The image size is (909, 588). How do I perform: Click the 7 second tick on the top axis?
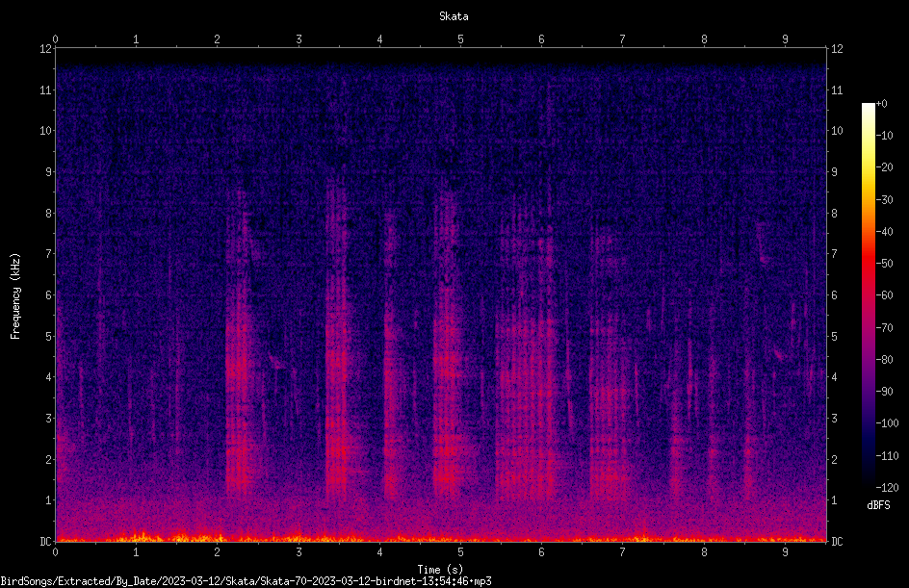pos(623,39)
